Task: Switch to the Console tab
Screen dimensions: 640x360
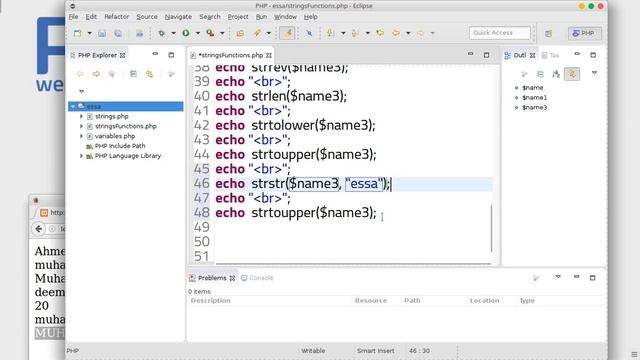Action: [x=257, y=278]
